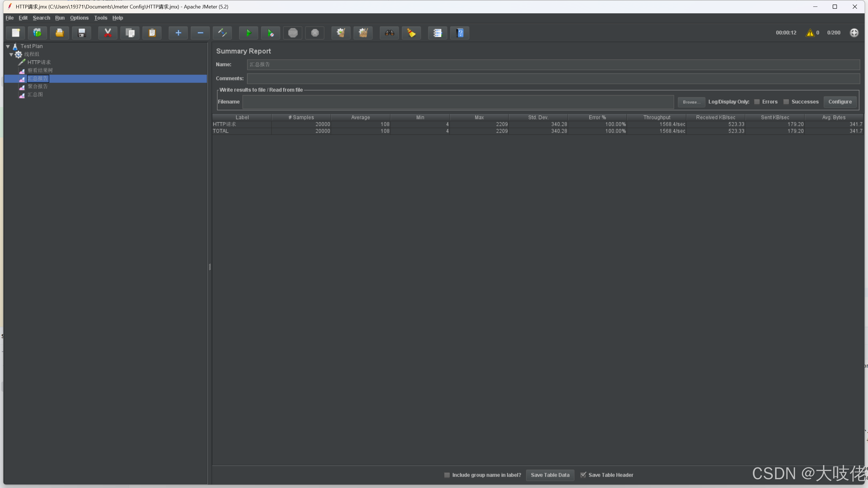Click the Filename input field
868x488 pixels.
tap(458, 102)
